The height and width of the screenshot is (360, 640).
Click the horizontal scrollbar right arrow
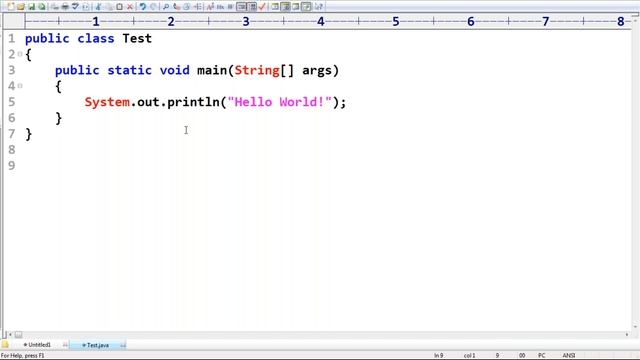(x=627, y=335)
